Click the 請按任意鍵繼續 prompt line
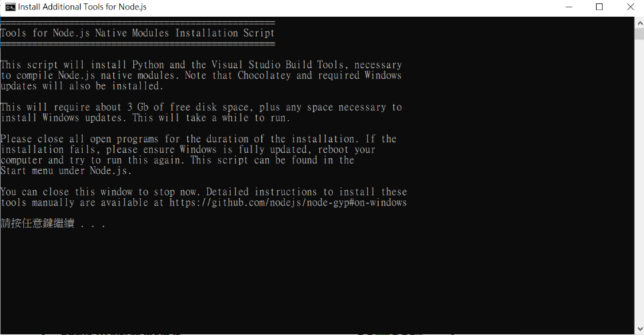Image resolution: width=644 pixels, height=335 pixels. [53, 224]
